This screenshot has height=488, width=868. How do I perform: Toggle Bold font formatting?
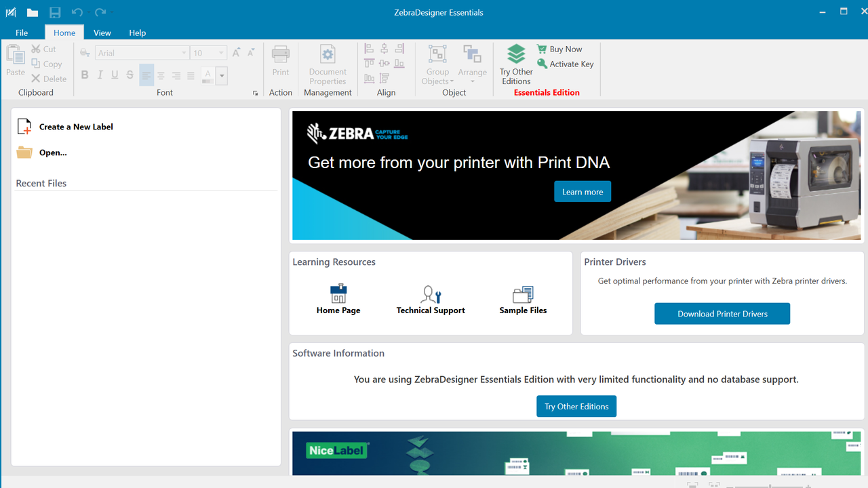(85, 75)
